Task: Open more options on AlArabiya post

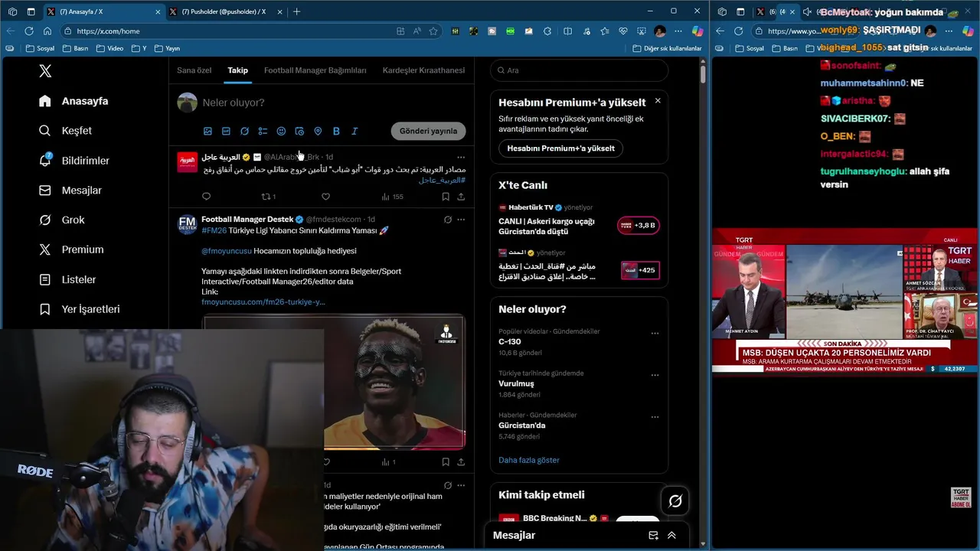Action: [461, 157]
